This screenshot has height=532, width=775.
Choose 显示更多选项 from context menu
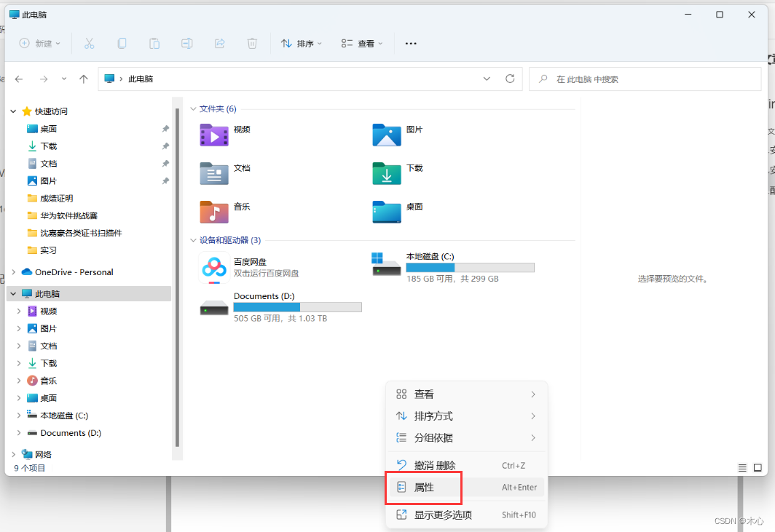pyautogui.click(x=467, y=515)
